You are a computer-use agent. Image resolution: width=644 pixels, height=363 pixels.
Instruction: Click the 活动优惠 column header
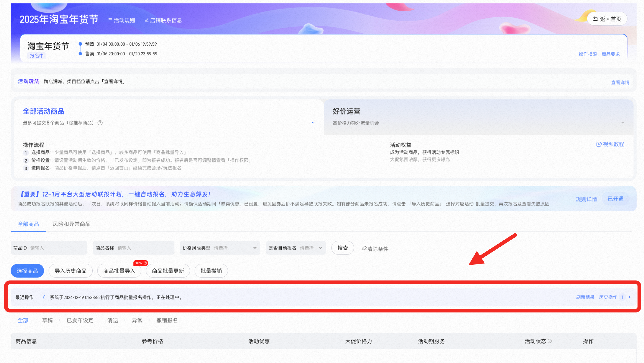click(259, 341)
